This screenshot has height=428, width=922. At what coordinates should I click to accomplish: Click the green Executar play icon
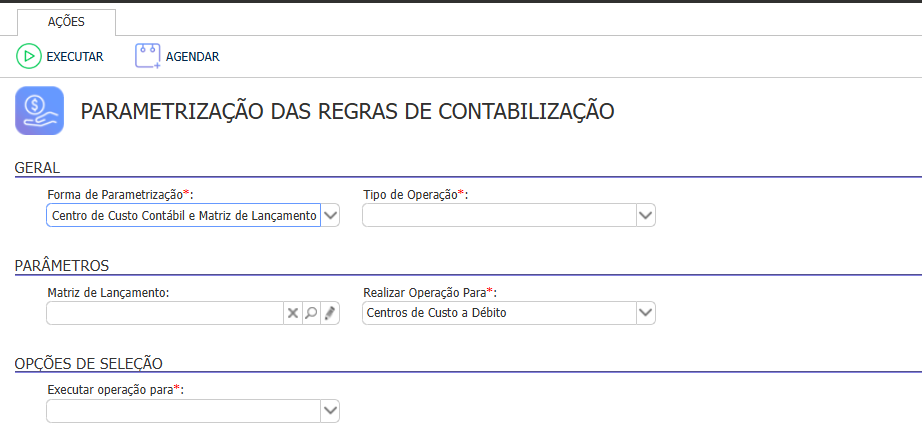click(28, 57)
